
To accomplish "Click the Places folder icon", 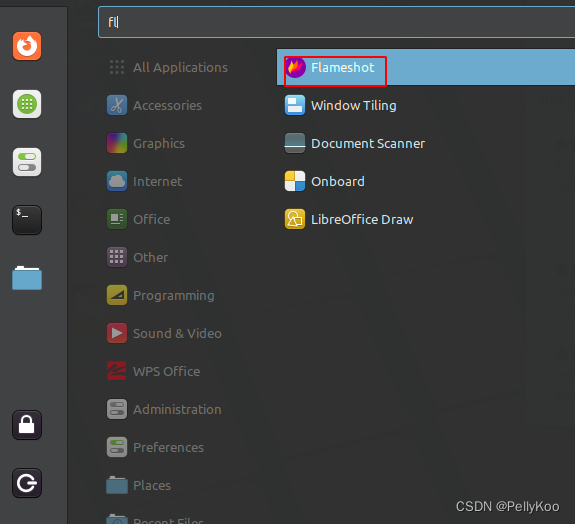I will [x=117, y=485].
